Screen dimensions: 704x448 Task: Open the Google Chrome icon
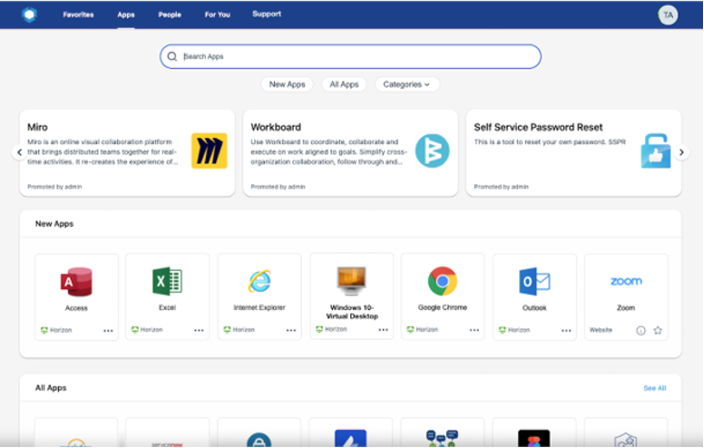pyautogui.click(x=442, y=282)
